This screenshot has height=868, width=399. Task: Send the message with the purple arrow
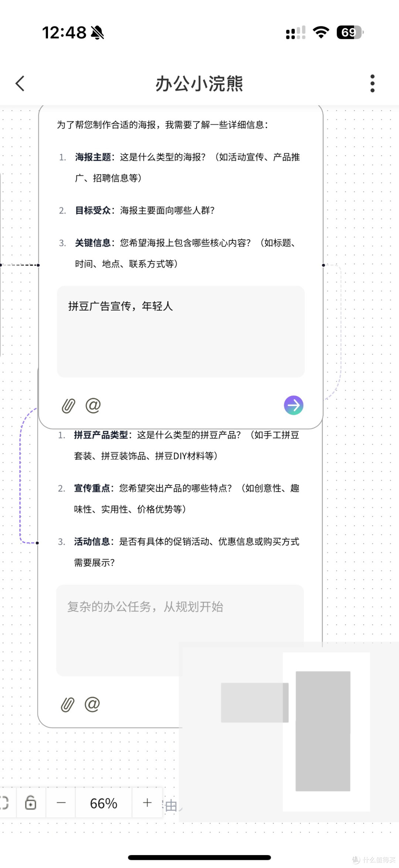click(x=294, y=406)
